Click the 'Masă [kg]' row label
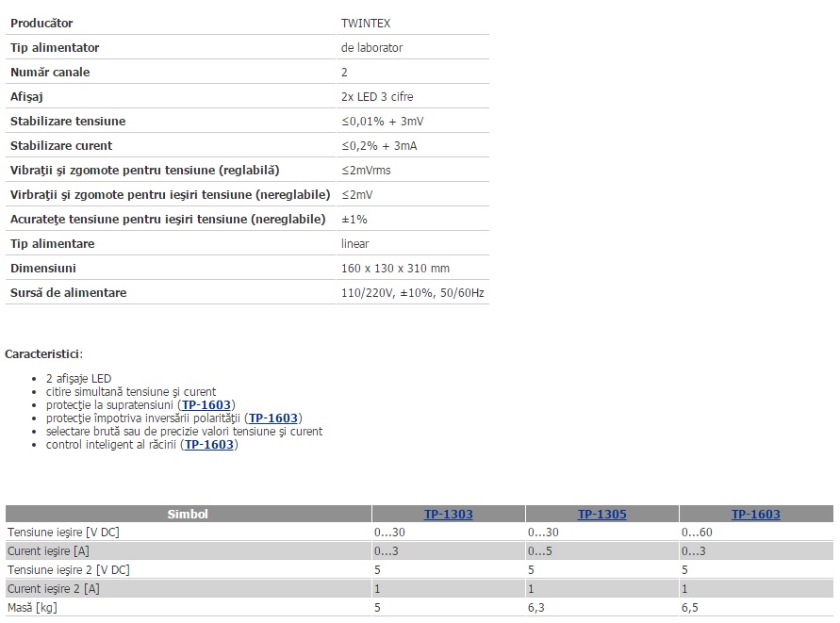Screen dimensions: 840x623 tap(32, 608)
